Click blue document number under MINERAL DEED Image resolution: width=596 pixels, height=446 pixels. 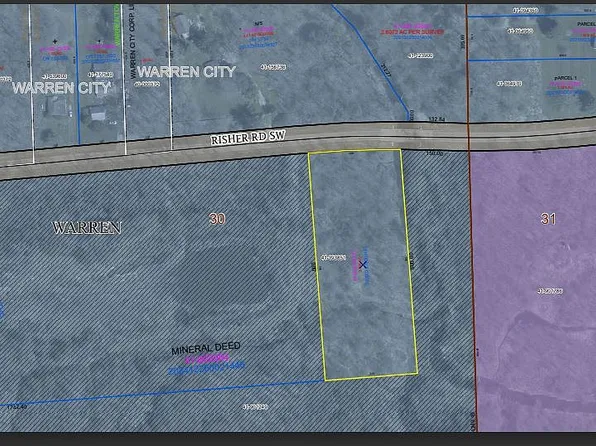pyautogui.click(x=206, y=367)
